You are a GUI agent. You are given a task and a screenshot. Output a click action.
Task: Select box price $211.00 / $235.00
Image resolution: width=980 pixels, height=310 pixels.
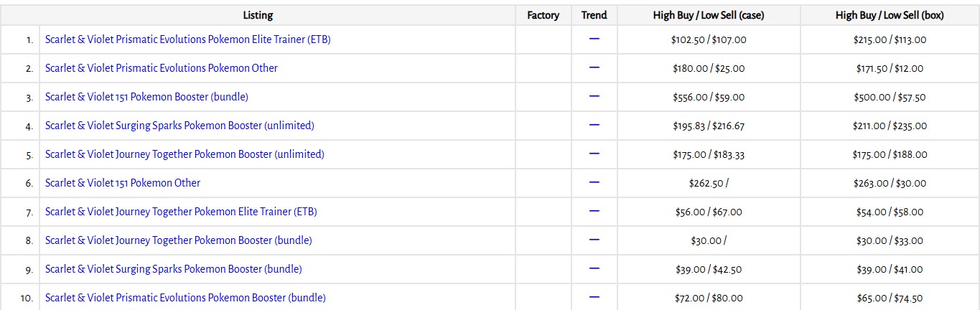tap(890, 126)
